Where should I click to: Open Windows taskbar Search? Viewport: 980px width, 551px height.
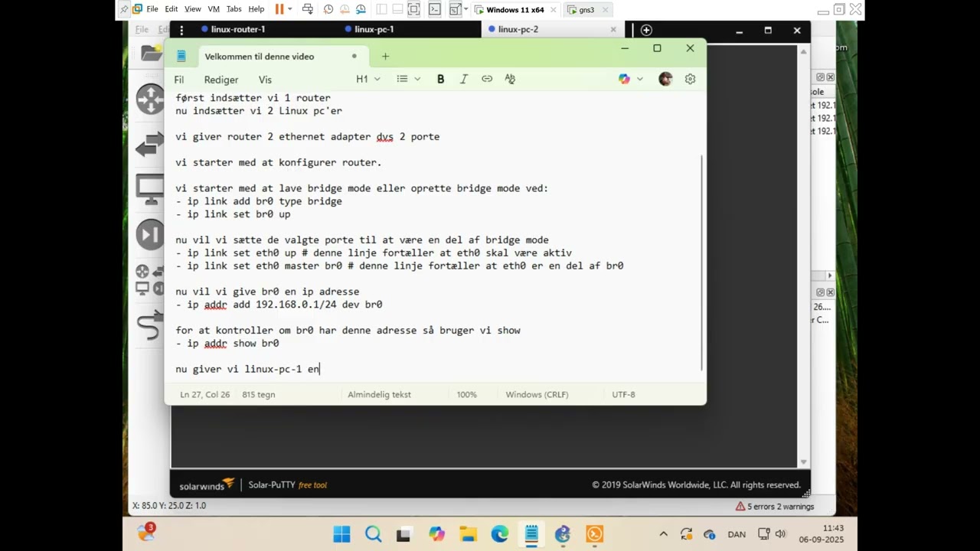373,534
